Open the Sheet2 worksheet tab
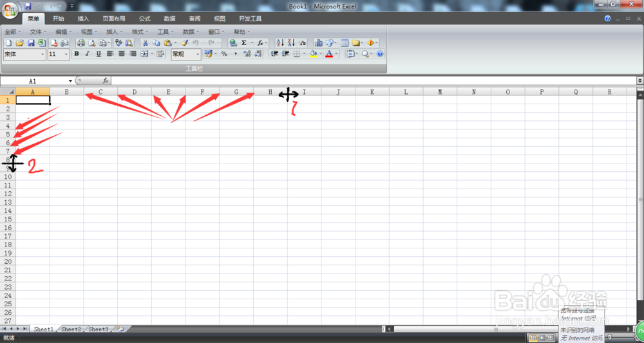The width and height of the screenshot is (644, 343). [71, 329]
